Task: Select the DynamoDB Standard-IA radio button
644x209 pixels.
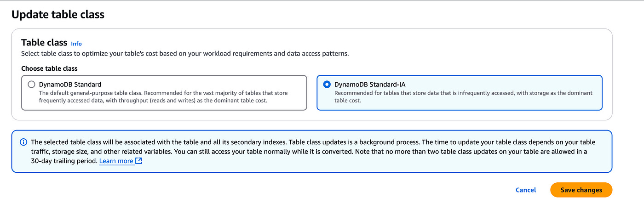Action: point(327,85)
